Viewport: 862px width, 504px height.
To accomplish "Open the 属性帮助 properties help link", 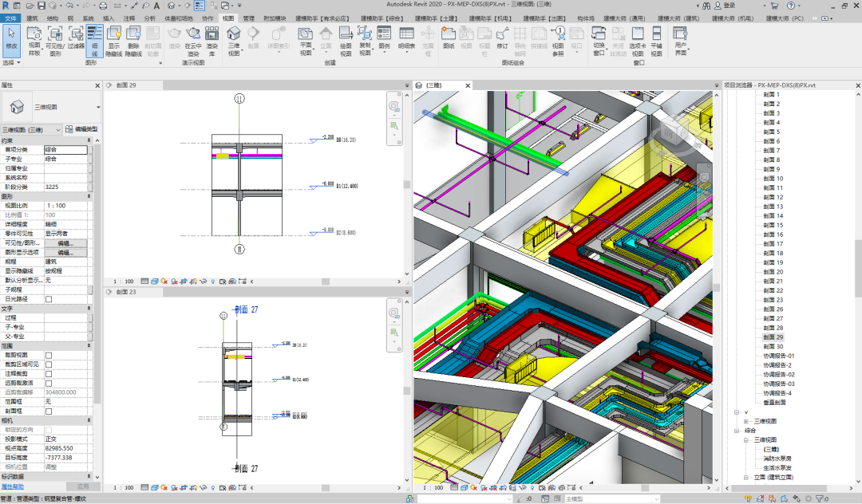I will 12,486.
